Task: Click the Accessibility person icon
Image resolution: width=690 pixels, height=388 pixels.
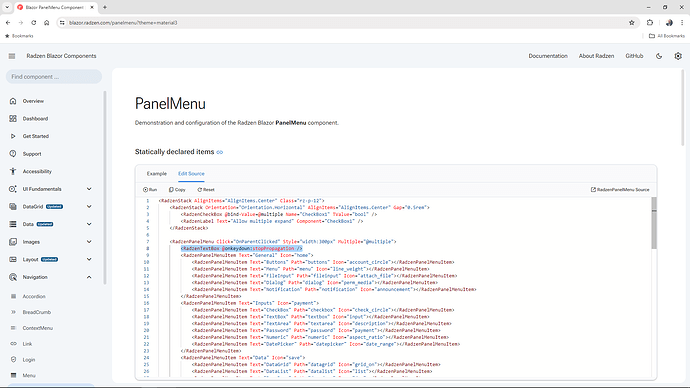Action: tap(13, 172)
